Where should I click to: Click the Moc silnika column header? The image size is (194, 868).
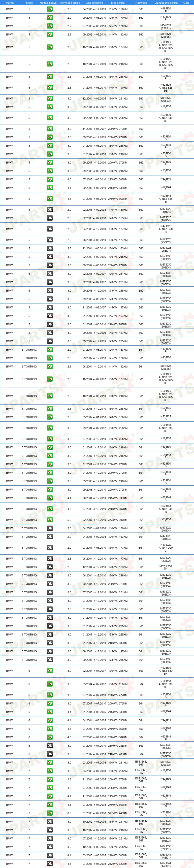click(118, 3)
